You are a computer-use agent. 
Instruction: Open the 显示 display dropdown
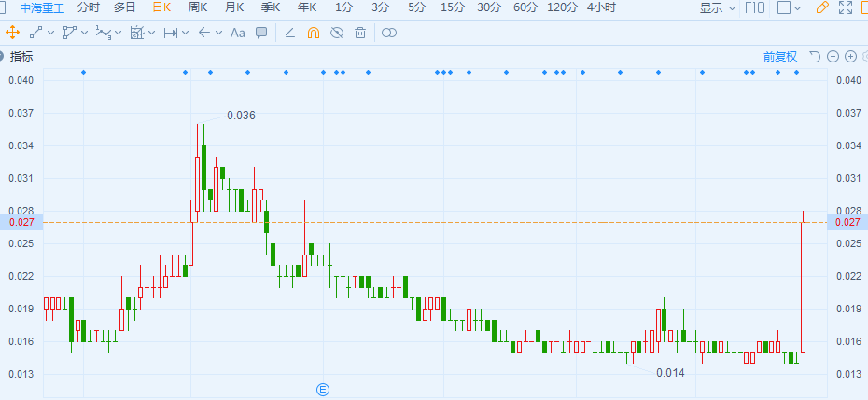click(x=718, y=7)
